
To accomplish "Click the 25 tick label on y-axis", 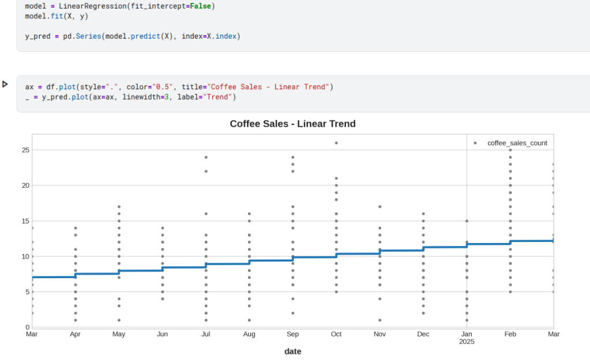I will [x=25, y=150].
